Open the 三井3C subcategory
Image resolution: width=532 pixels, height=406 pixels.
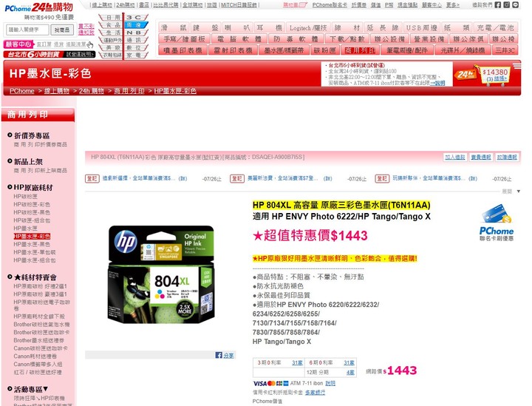(x=505, y=50)
